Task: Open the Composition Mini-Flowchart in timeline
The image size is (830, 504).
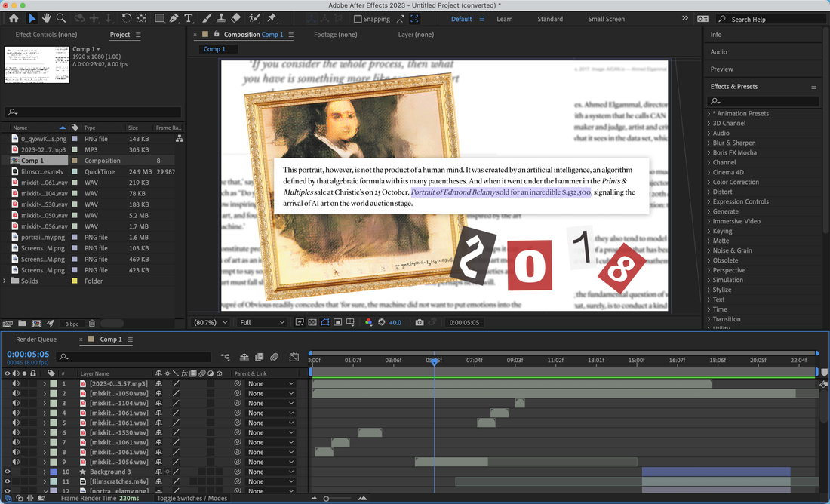Action: coord(225,358)
